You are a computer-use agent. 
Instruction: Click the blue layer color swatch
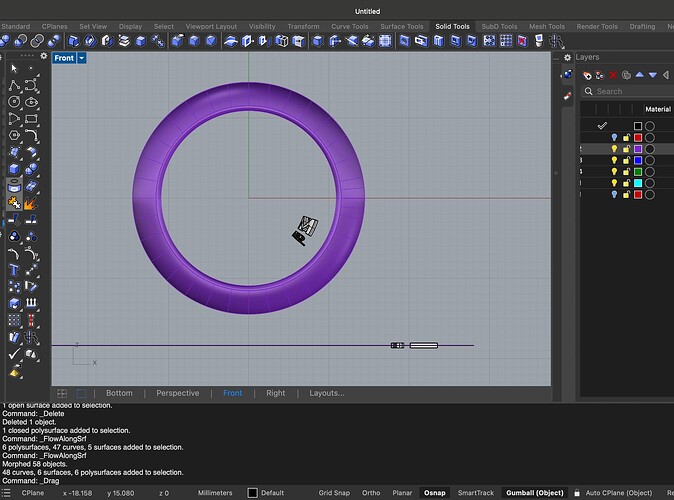[x=638, y=160]
